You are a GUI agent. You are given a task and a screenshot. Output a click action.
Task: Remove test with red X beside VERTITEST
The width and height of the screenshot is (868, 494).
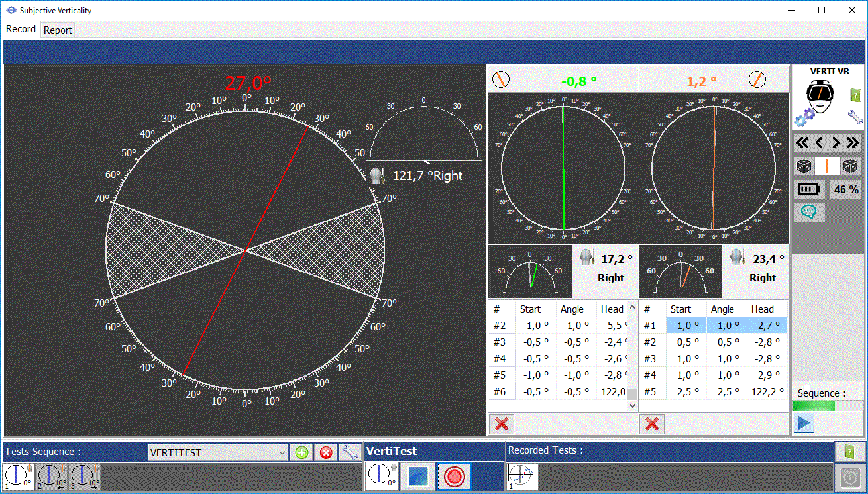(326, 452)
